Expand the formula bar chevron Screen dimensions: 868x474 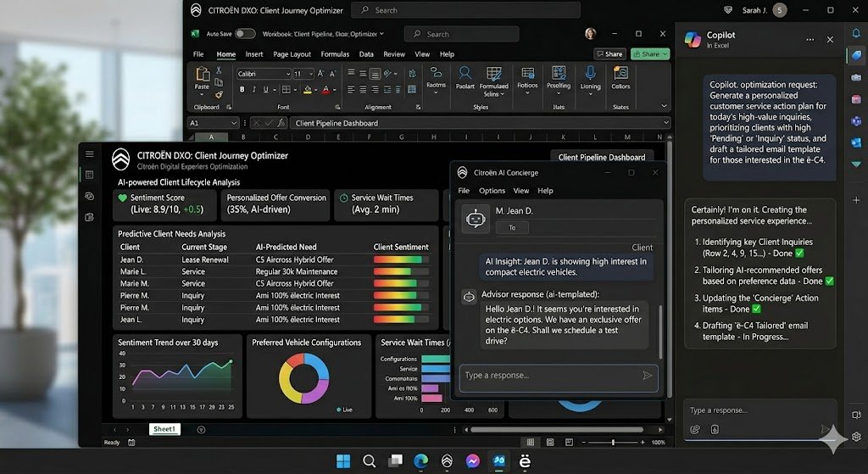(x=666, y=123)
